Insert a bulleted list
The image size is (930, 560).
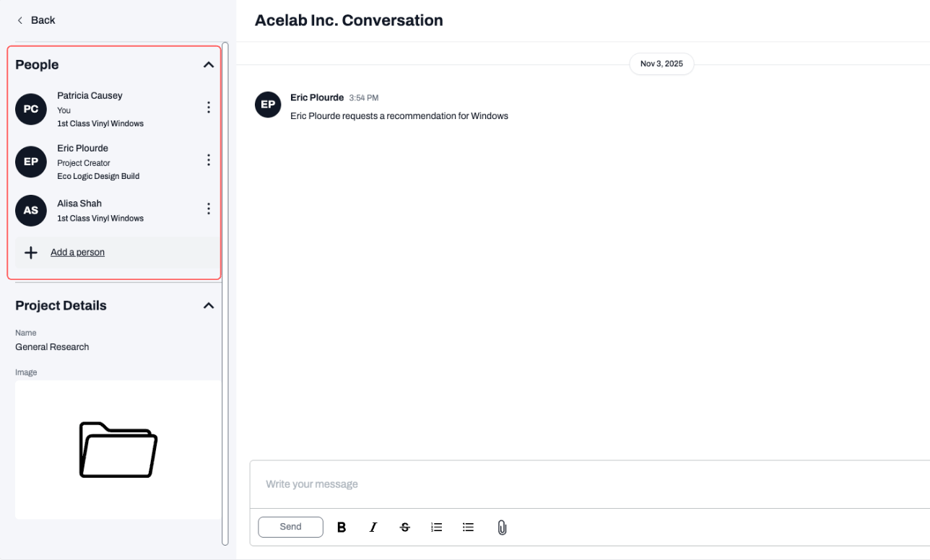(469, 528)
